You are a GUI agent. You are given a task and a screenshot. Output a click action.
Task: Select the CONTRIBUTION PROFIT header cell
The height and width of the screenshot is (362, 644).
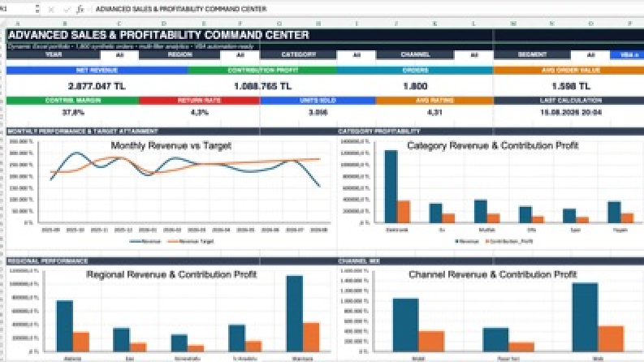click(x=263, y=70)
